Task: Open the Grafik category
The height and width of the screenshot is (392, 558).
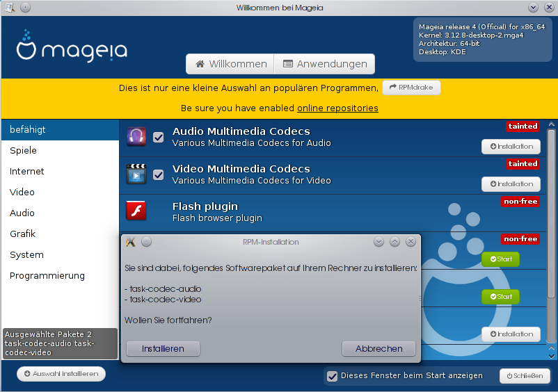Action: [60, 234]
